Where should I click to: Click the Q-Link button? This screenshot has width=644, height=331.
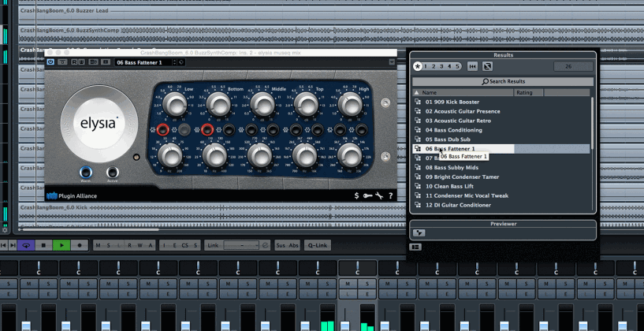point(318,245)
